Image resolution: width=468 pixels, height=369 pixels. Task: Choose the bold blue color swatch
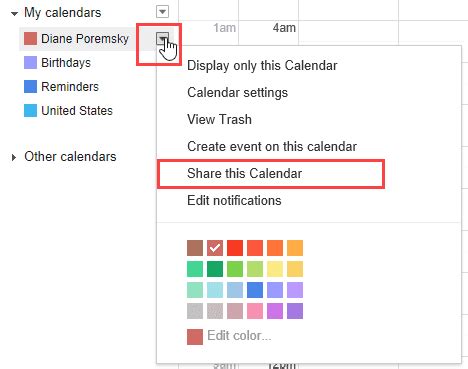click(x=255, y=290)
